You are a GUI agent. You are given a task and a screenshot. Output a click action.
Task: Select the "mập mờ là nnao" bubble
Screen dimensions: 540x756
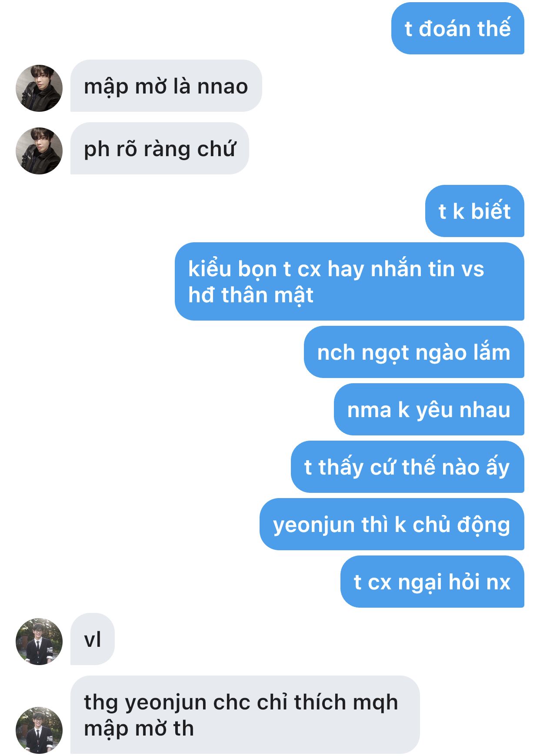pos(166,86)
